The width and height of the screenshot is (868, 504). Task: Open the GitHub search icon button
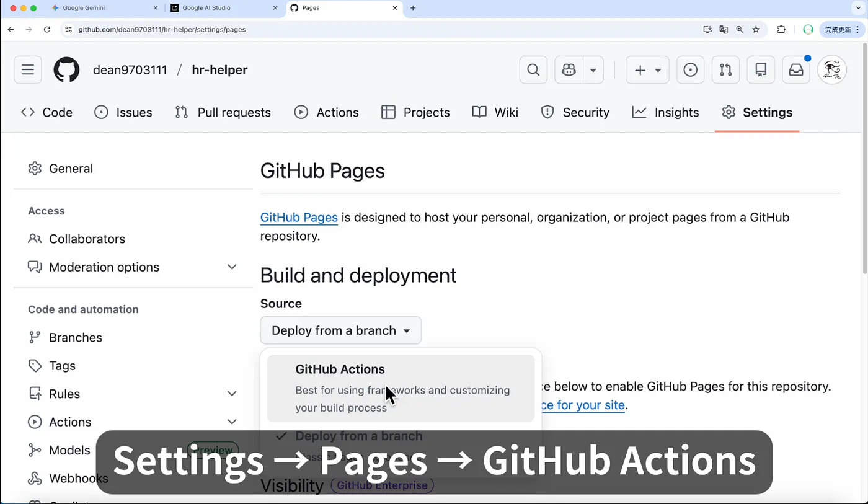coord(533,70)
